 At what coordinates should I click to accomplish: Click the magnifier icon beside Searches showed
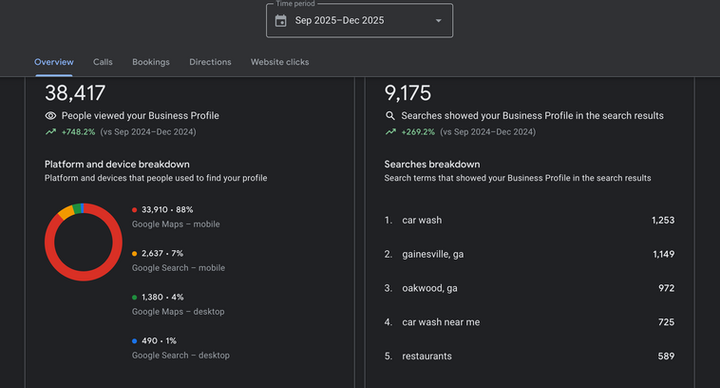tap(390, 116)
